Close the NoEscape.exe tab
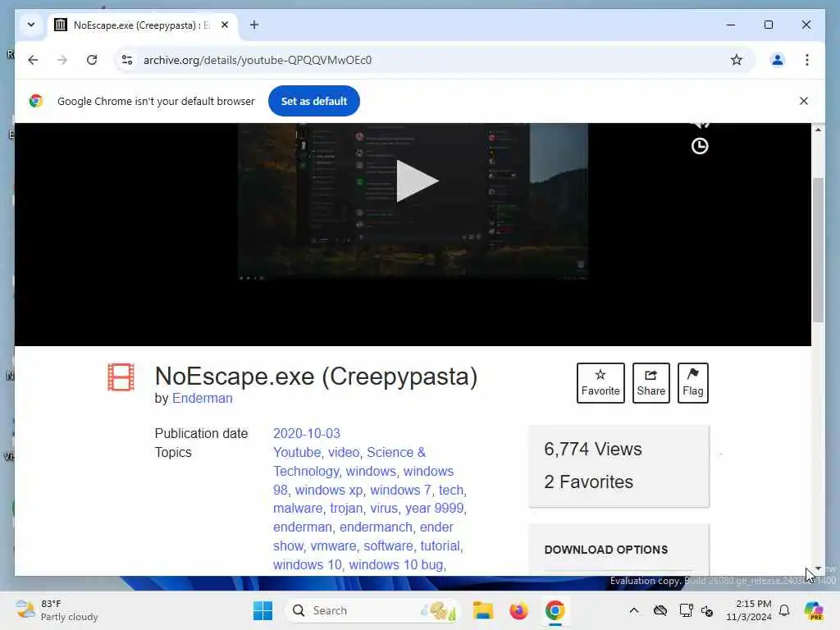840x630 pixels. pyautogui.click(x=225, y=25)
